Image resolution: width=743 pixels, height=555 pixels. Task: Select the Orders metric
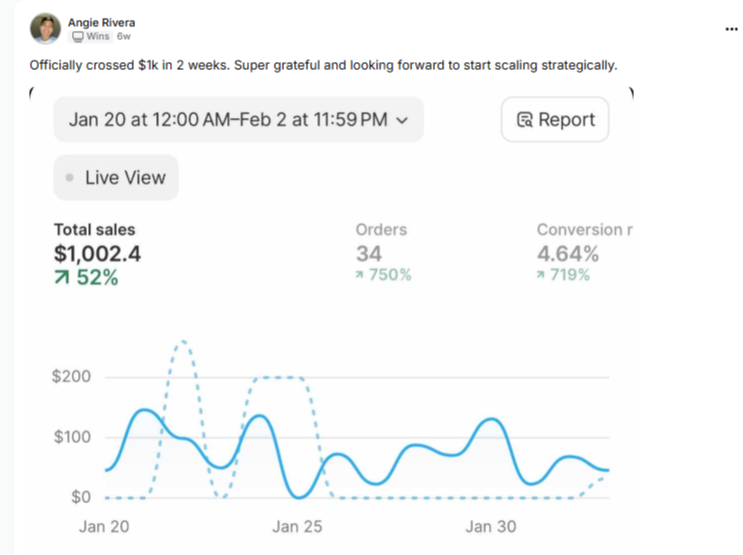click(x=383, y=253)
